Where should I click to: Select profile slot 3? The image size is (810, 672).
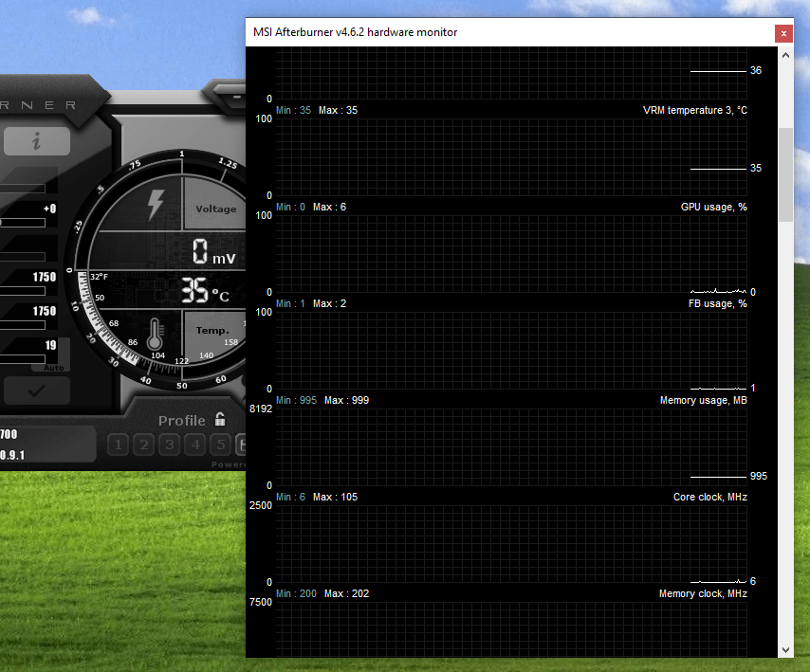click(170, 445)
